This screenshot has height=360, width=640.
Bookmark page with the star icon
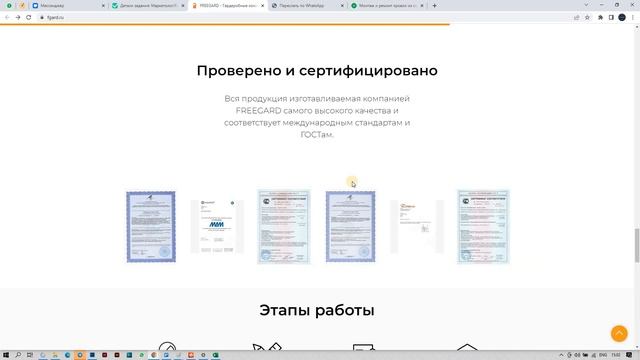pyautogui.click(x=587, y=18)
